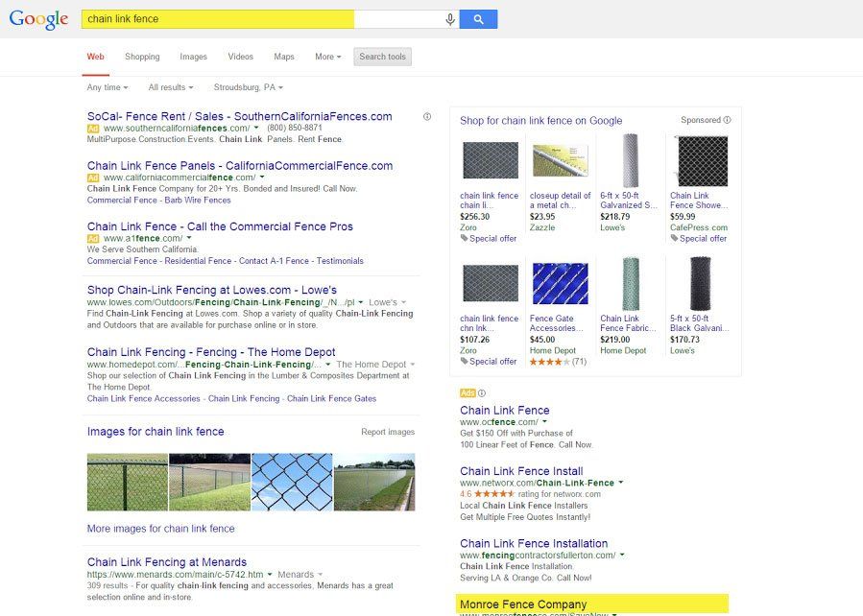The width and height of the screenshot is (863, 616).
Task: Open Shop Chain-Link Fencing at Lowes.com result
Action: [212, 290]
